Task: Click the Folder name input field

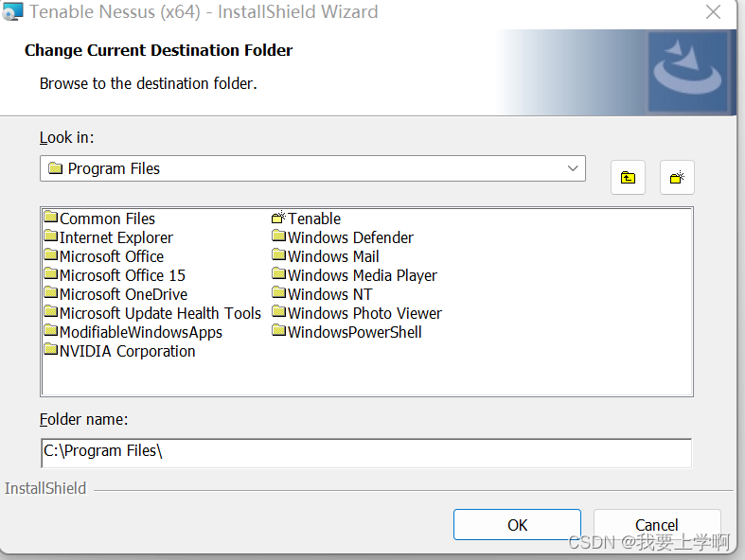Action: coord(366,453)
